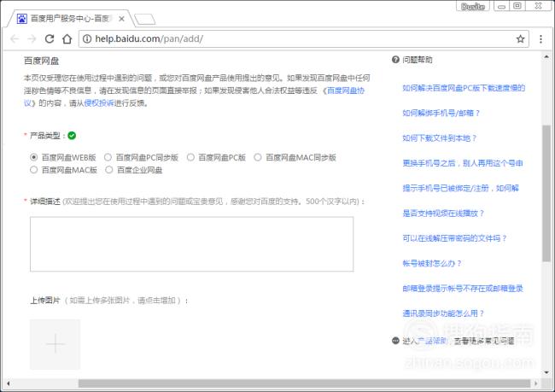The image size is (555, 392).
Task: Click the 问题帮助 question mark icon
Action: (x=395, y=60)
